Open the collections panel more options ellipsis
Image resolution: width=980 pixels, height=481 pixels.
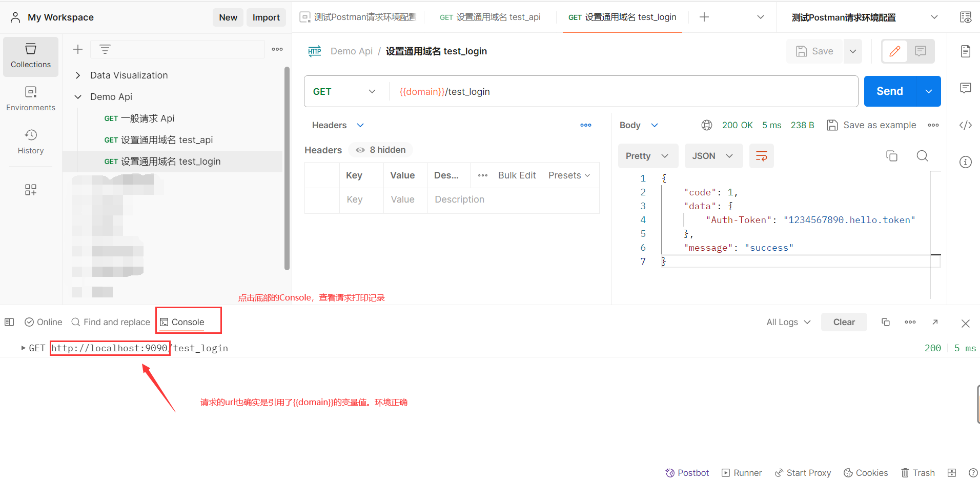point(277,49)
